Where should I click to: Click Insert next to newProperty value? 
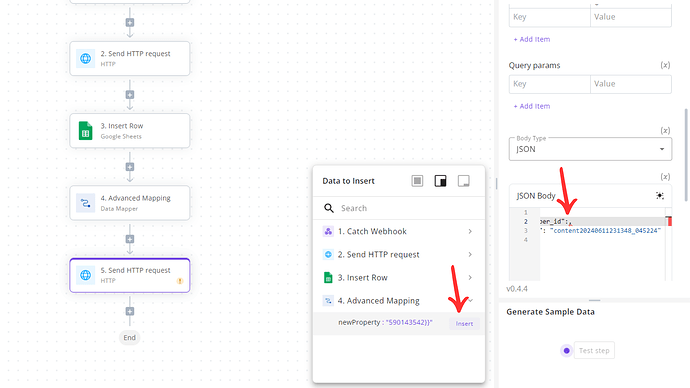pos(464,324)
